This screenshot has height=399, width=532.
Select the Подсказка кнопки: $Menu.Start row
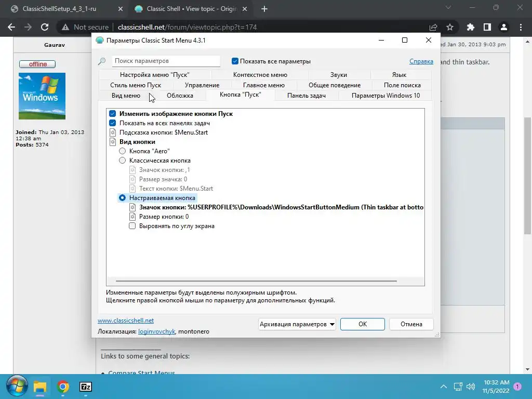(x=164, y=132)
